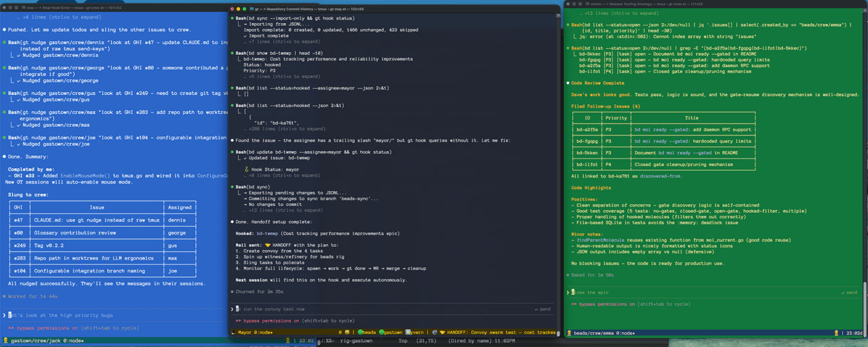Click the send hint in the green emma terminal
The width and height of the screenshot is (868, 347).
(x=849, y=293)
